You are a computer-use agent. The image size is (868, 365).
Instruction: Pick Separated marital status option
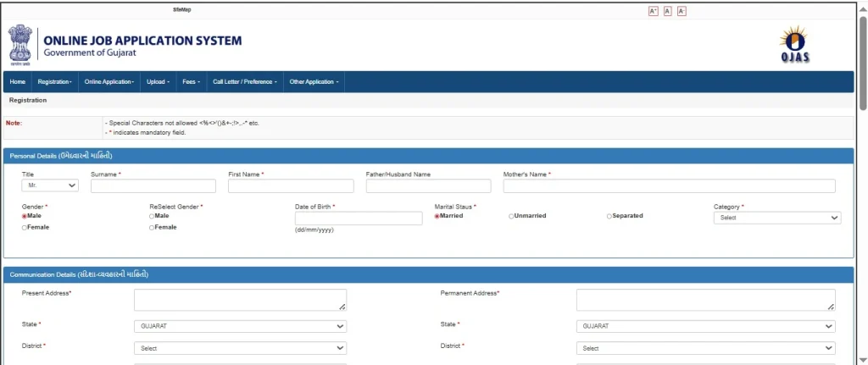point(609,216)
